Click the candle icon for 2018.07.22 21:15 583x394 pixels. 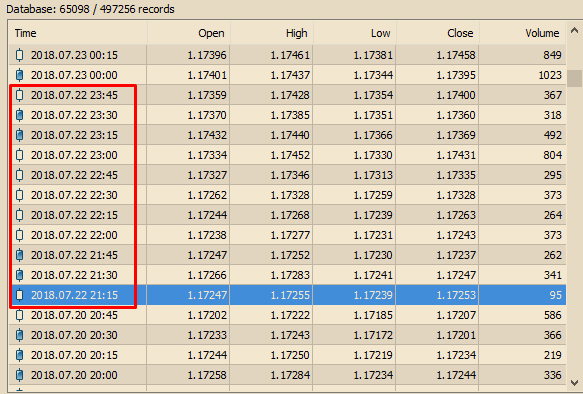[20, 295]
